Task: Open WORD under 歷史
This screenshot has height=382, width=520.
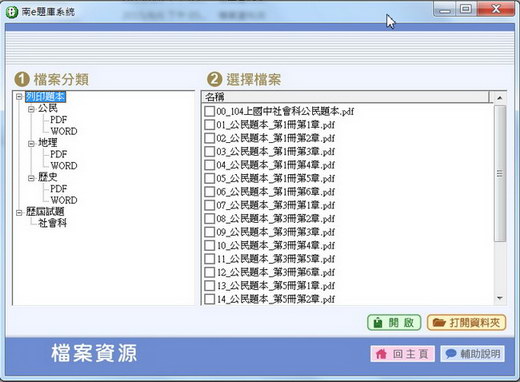Action: (x=64, y=200)
